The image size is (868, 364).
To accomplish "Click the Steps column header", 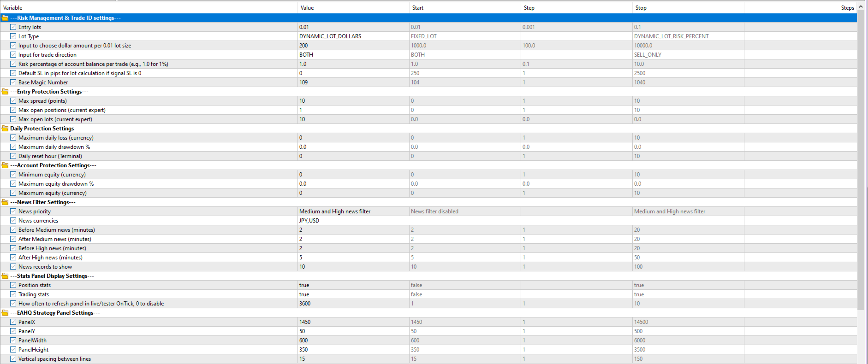I will [800, 8].
